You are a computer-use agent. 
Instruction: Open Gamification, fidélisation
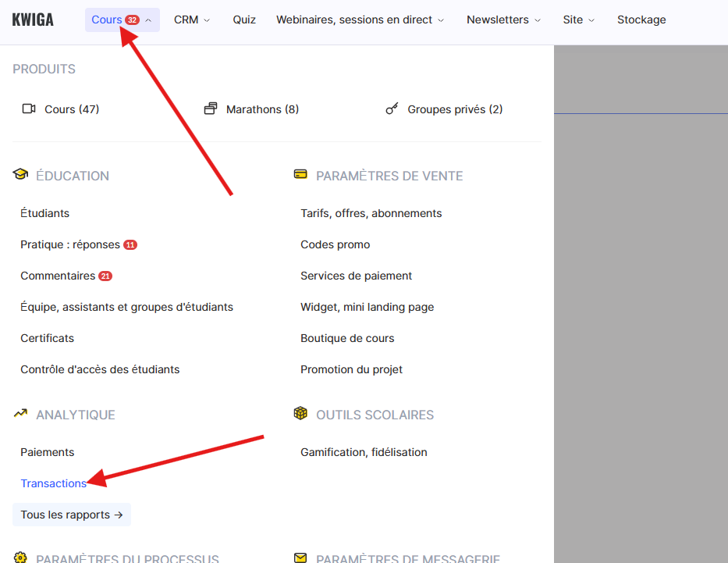tap(364, 452)
